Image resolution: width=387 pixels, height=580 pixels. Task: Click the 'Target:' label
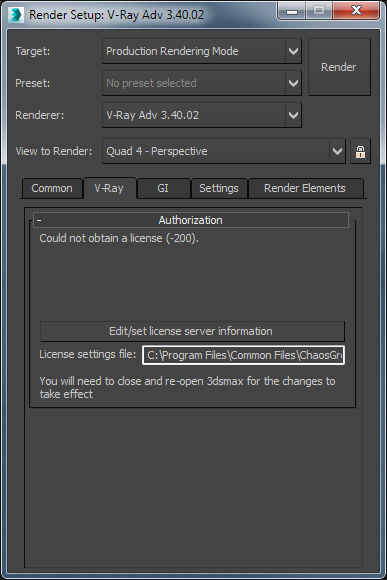click(x=33, y=51)
